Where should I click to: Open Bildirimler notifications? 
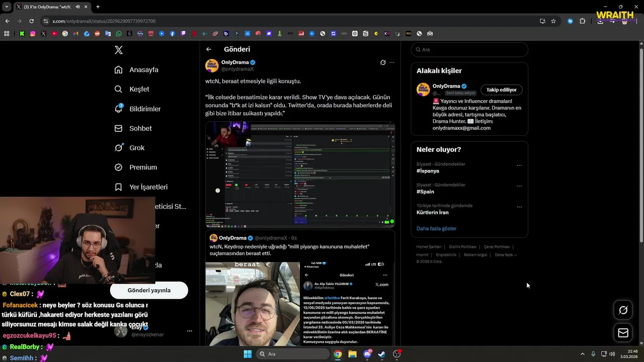[138, 109]
